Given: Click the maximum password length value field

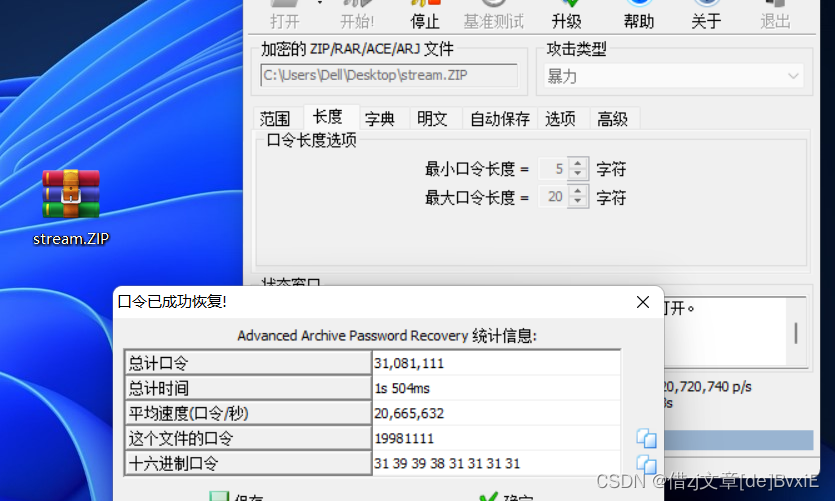Looking at the screenshot, I should (x=553, y=196).
